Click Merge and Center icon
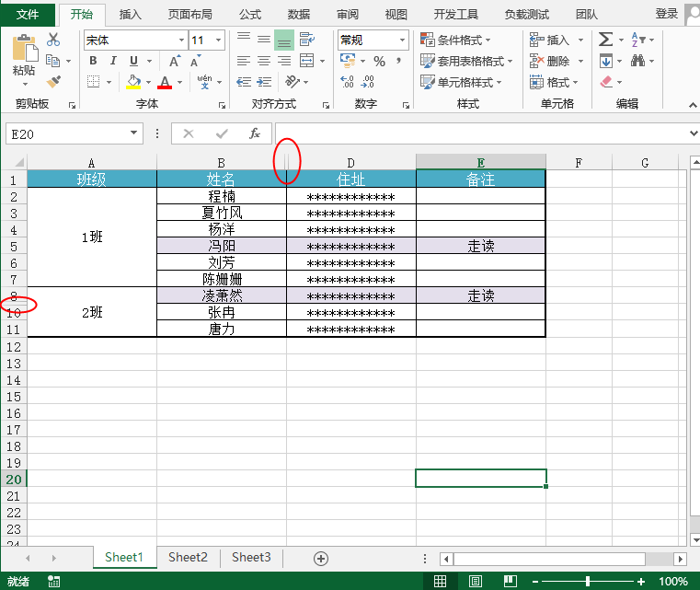Screen dimensions: 700x590 (306, 61)
